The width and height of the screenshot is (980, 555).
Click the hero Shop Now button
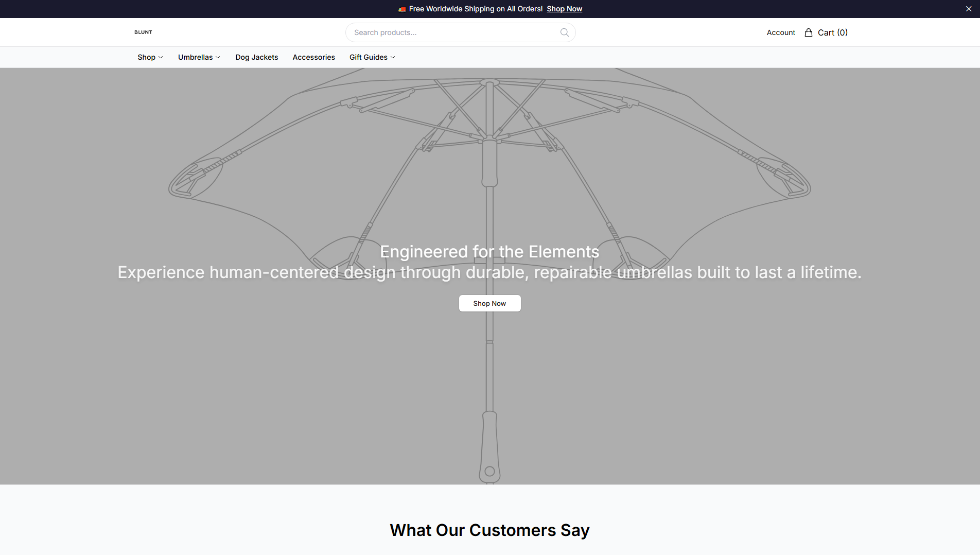point(489,303)
